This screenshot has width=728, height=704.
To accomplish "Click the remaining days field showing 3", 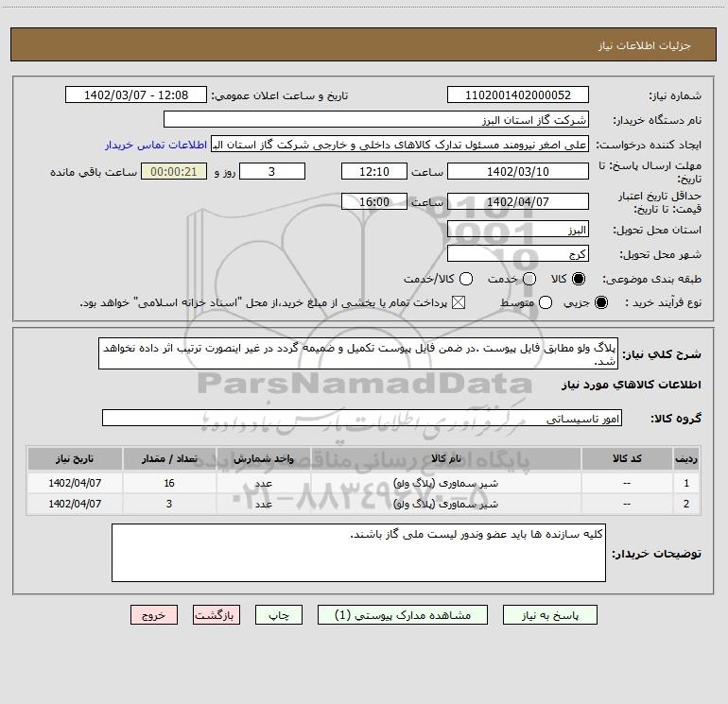I will 272,171.
